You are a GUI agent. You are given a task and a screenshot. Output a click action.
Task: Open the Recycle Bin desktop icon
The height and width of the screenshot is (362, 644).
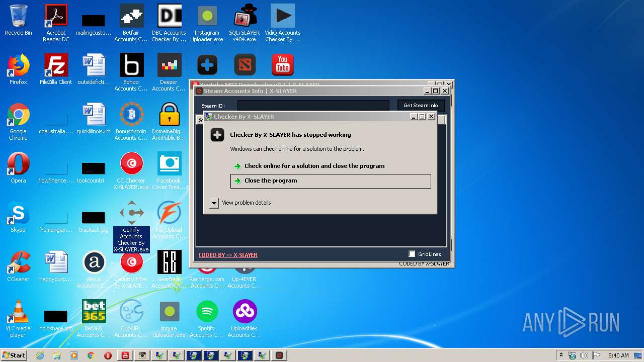(x=18, y=20)
